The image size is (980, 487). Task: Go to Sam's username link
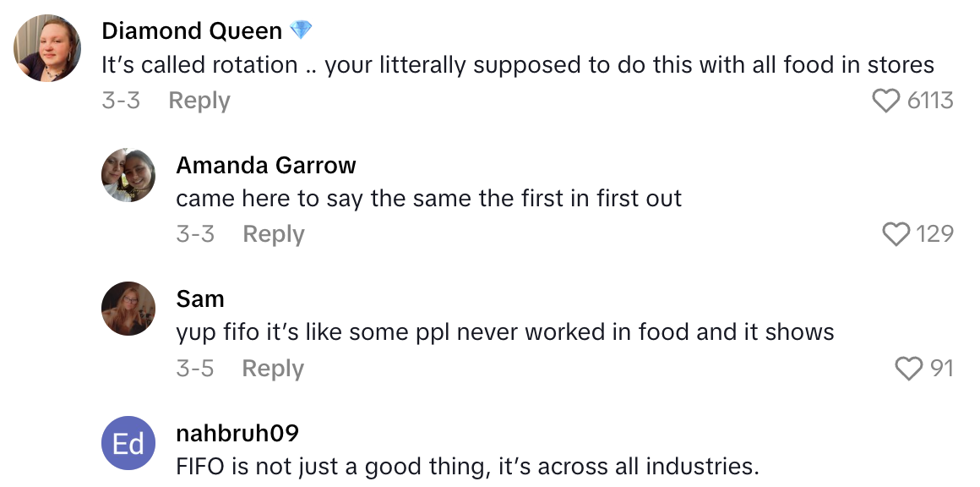[x=200, y=298]
